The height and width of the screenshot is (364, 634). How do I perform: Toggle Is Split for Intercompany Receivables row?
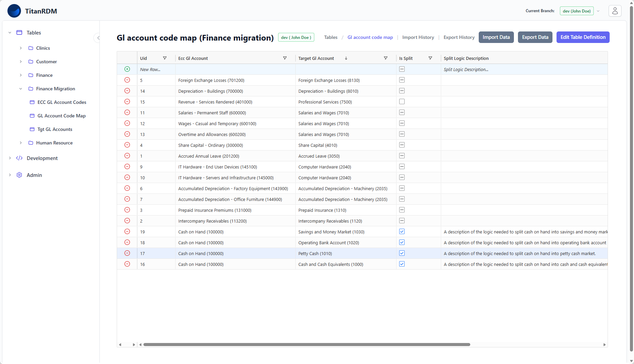(x=402, y=221)
